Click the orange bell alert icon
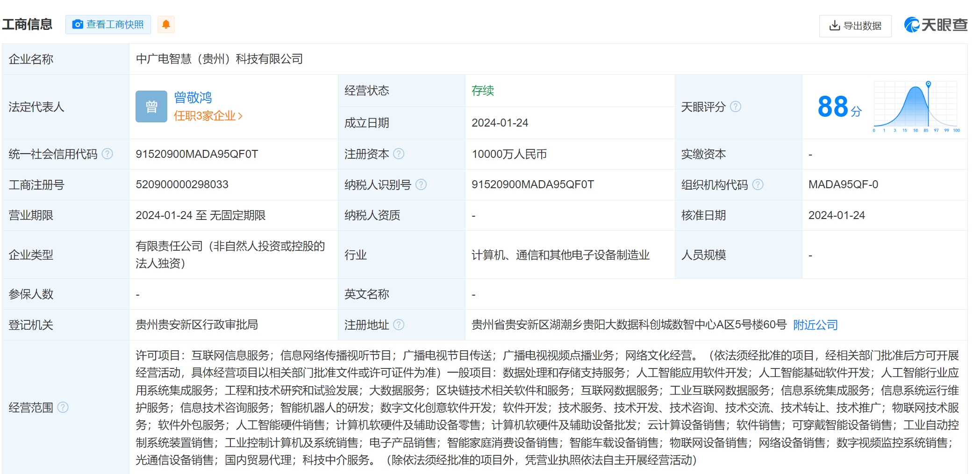 (166, 24)
